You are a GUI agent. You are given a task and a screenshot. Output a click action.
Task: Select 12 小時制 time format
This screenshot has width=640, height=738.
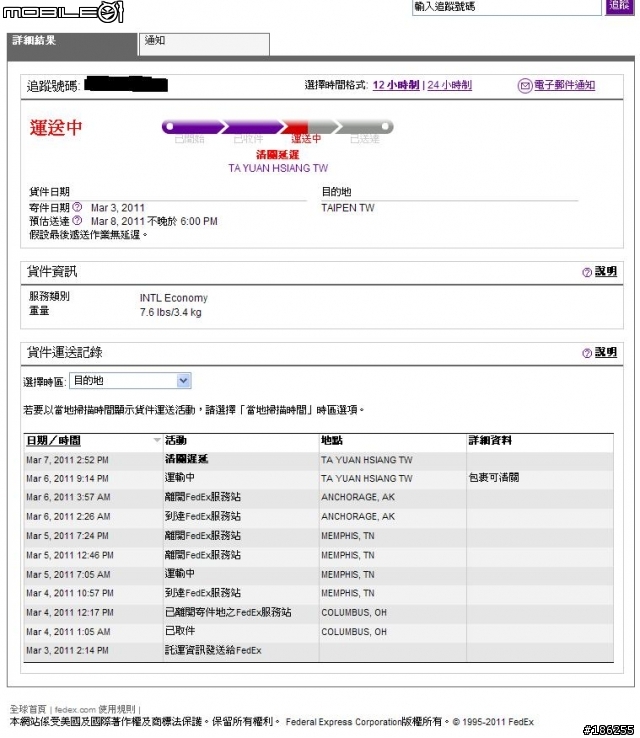click(396, 85)
